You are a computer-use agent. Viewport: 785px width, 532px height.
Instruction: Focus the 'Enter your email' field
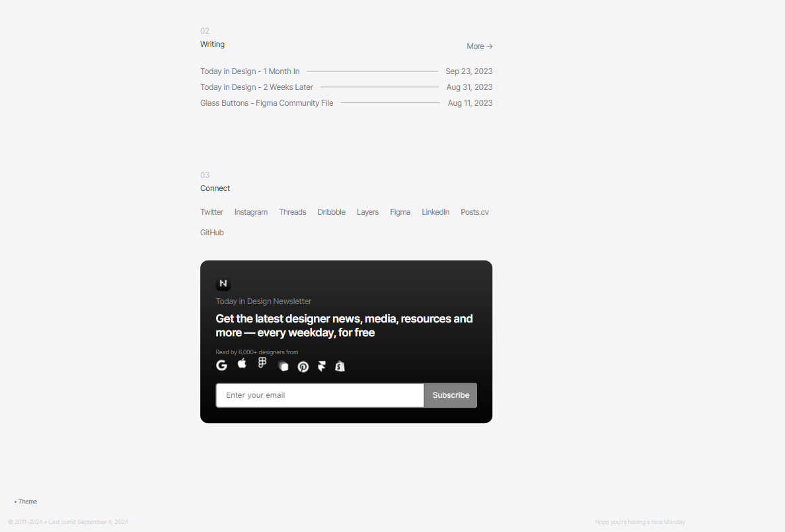(x=320, y=395)
